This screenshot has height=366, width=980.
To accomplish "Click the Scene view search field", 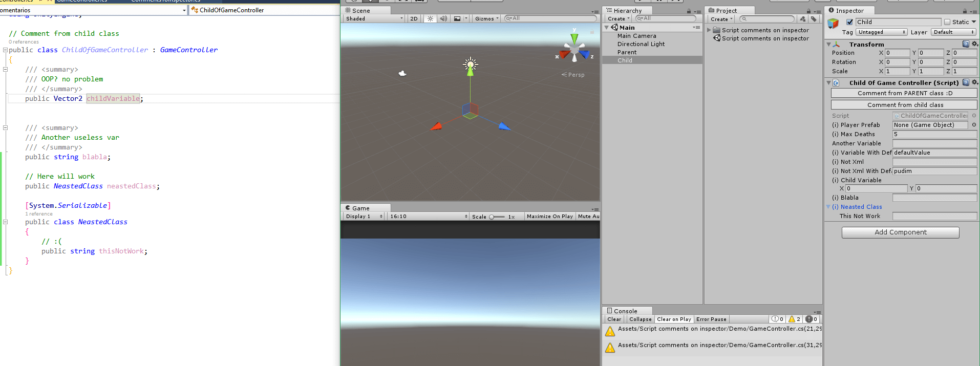I will coord(550,18).
